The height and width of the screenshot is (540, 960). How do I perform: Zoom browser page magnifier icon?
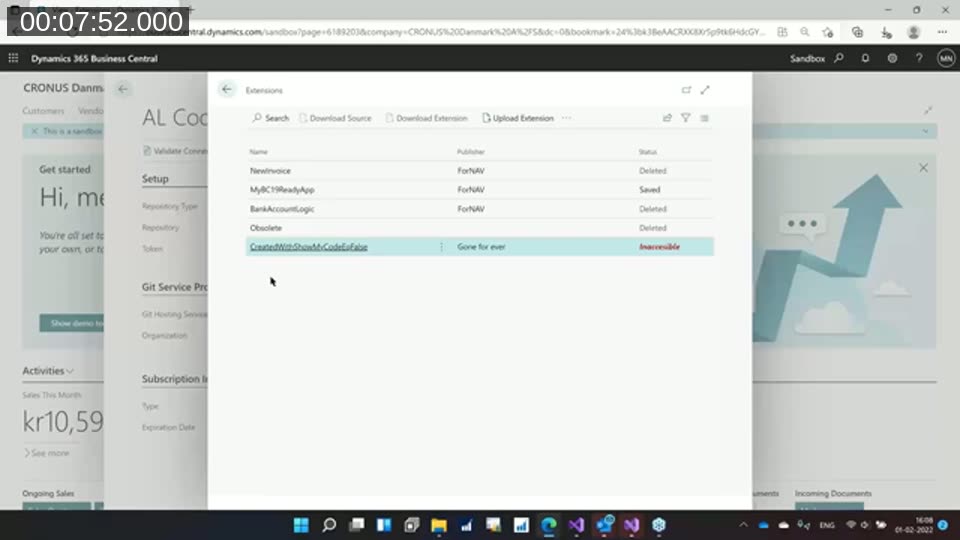tap(804, 32)
